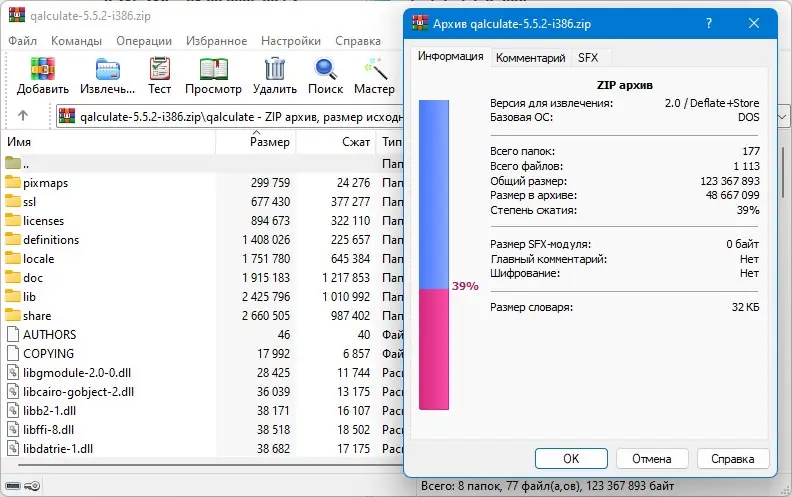Select the locale folder icon
The width and height of the screenshot is (792, 497).
[13, 258]
